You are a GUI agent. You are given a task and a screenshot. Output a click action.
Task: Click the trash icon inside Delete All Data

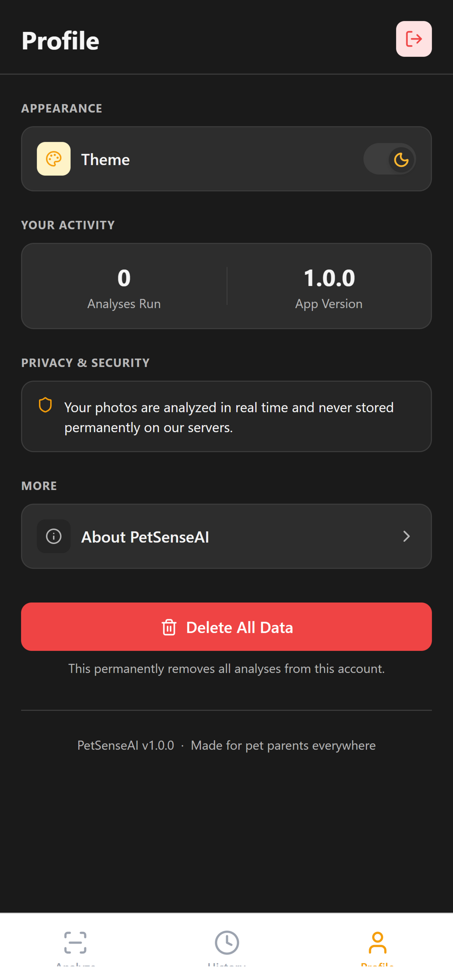(170, 627)
